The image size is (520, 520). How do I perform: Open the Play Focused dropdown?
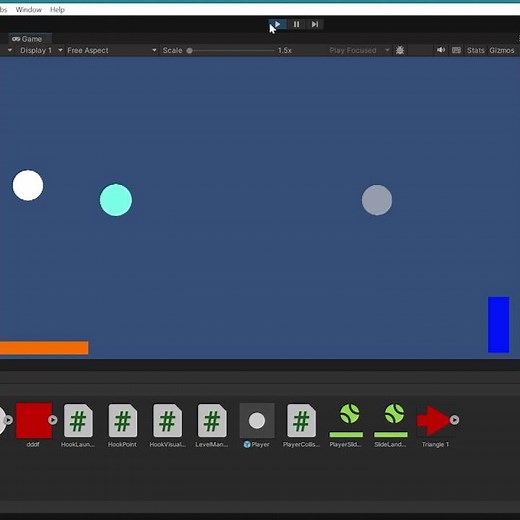(359, 50)
